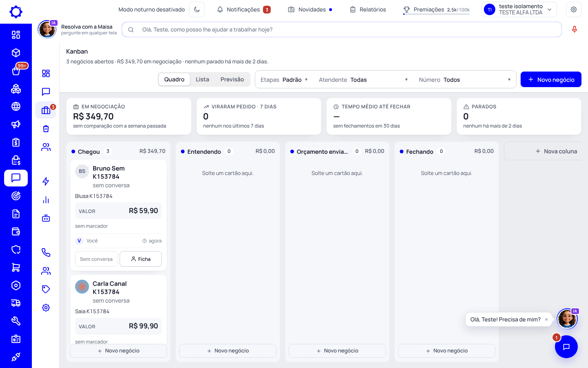Click the megaphone marketing icon in sidebar
This screenshot has height=368, width=588.
(16, 124)
